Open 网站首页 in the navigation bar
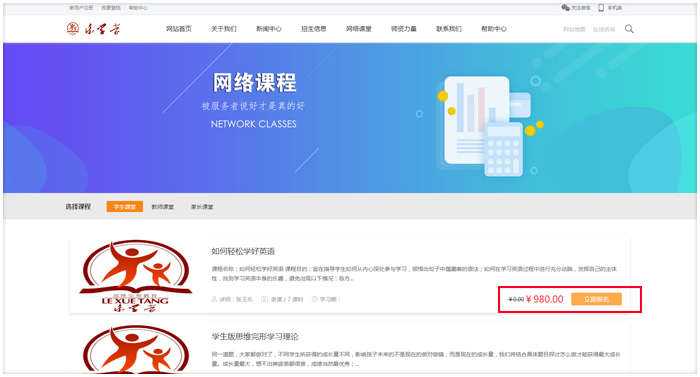Image resolution: width=700 pixels, height=377 pixels. pyautogui.click(x=179, y=29)
